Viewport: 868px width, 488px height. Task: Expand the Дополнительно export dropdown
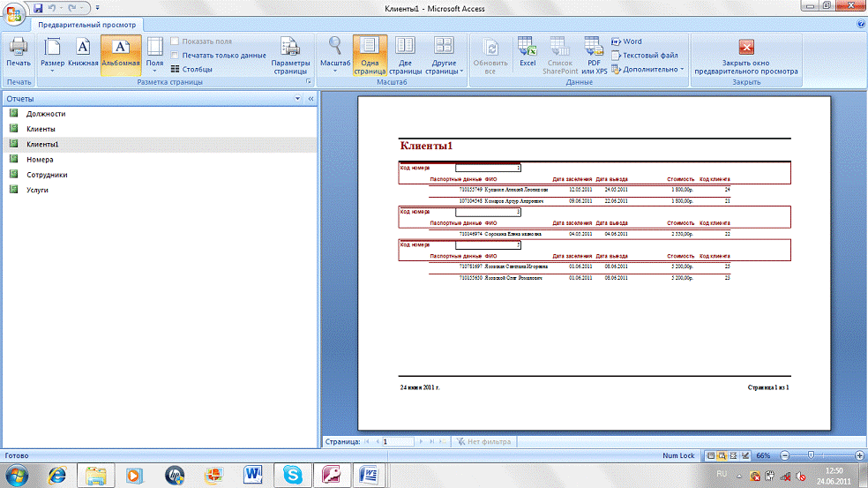pos(647,69)
